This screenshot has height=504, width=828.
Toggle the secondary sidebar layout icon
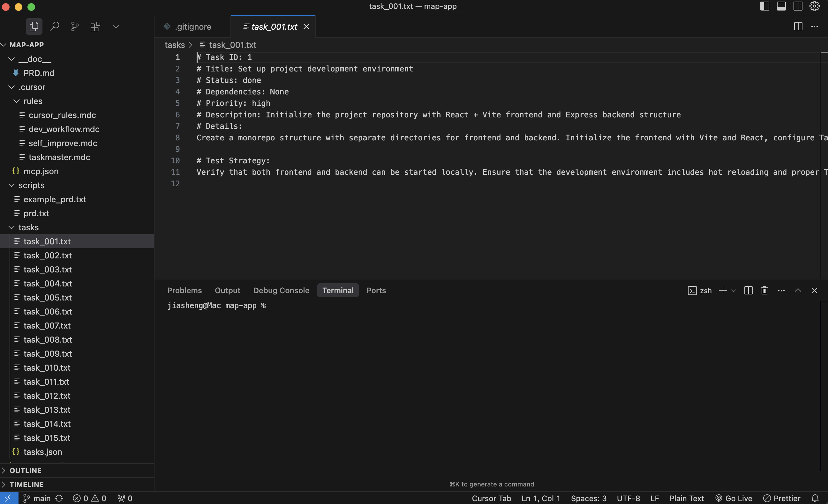(798, 6)
